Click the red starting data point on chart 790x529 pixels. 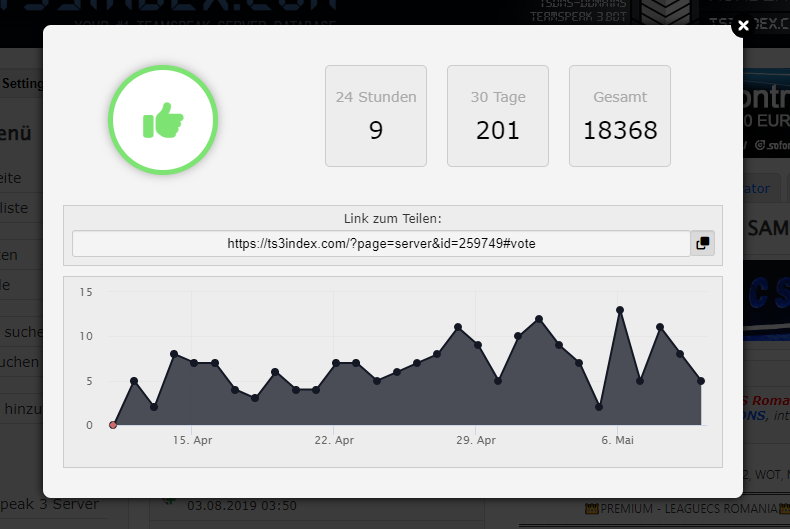113,425
